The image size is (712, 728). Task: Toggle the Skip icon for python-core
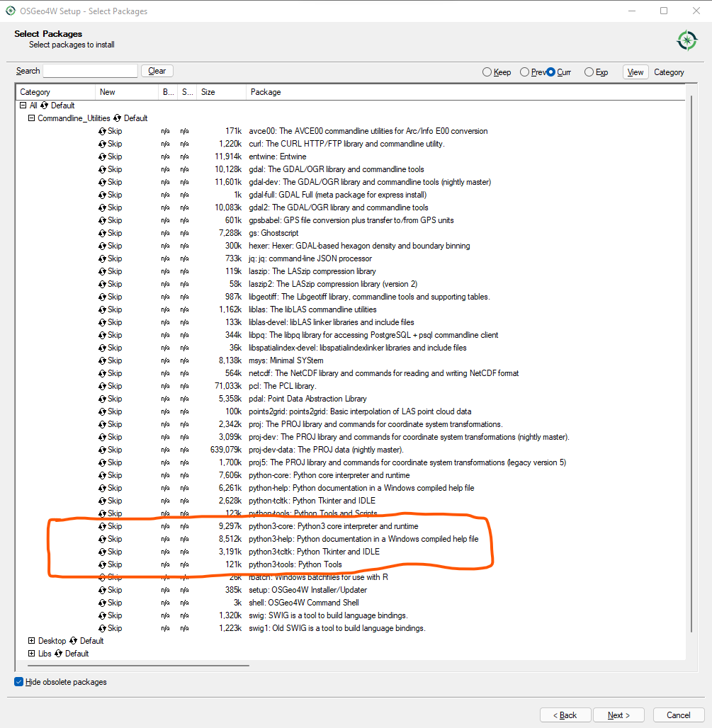coord(102,476)
